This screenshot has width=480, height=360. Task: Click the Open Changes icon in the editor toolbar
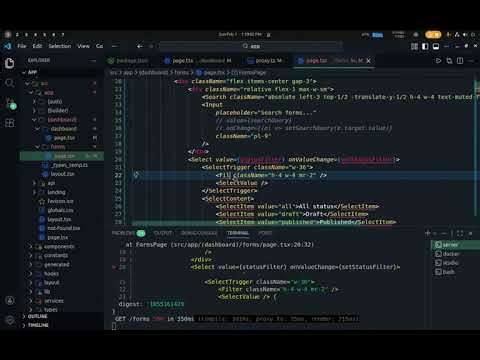click(449, 60)
